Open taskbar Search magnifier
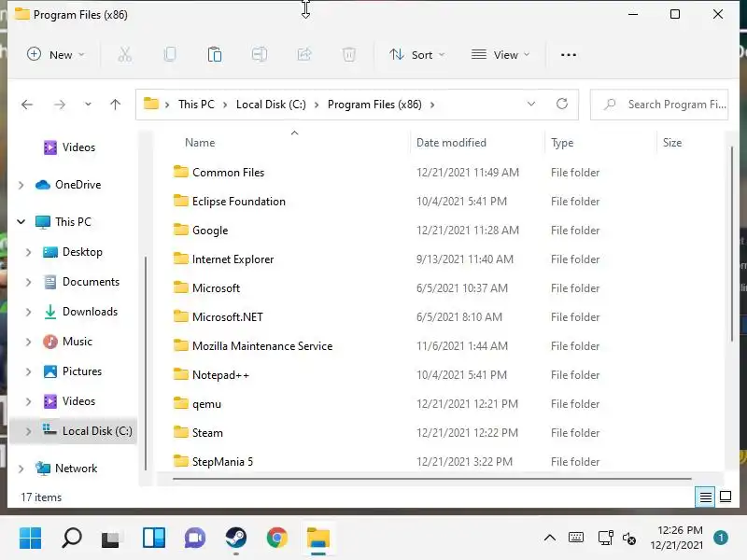Image resolution: width=747 pixels, height=560 pixels. coord(72,539)
